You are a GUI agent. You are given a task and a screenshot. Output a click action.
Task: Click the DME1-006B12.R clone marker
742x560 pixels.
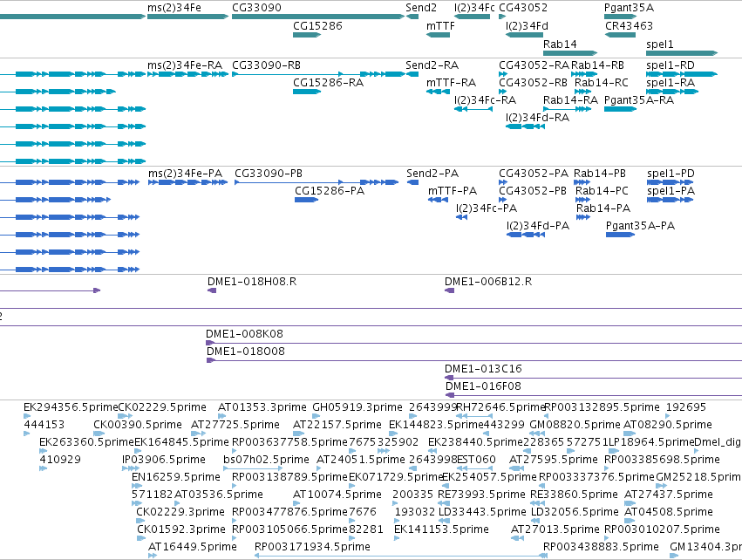pyautogui.click(x=450, y=290)
